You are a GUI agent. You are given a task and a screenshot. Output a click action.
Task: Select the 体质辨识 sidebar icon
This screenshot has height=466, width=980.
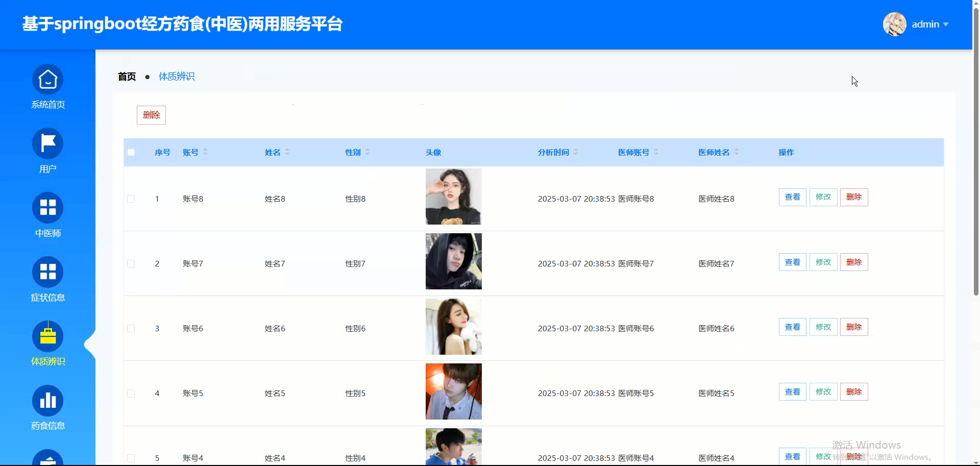pyautogui.click(x=47, y=336)
